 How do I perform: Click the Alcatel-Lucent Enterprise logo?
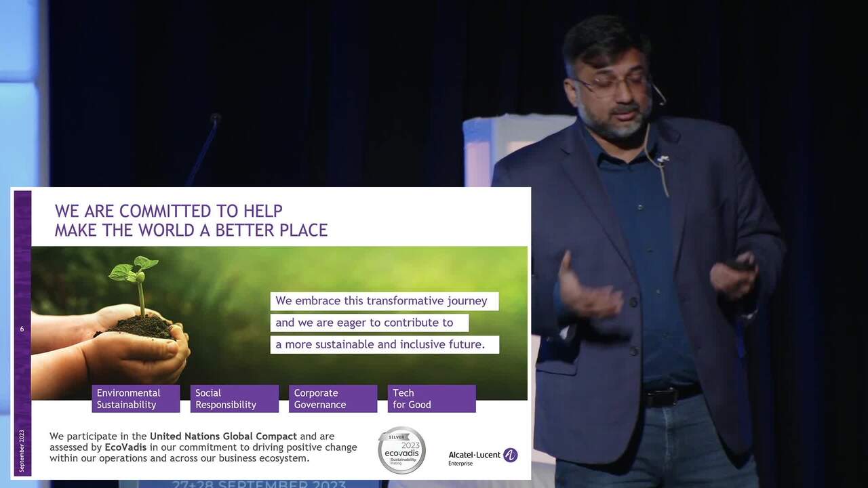tap(483, 457)
